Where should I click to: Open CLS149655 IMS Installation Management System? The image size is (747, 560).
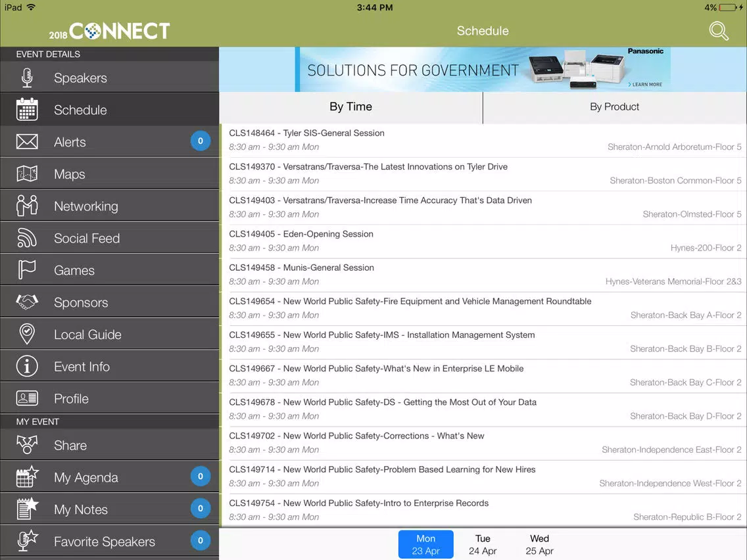pyautogui.click(x=485, y=342)
